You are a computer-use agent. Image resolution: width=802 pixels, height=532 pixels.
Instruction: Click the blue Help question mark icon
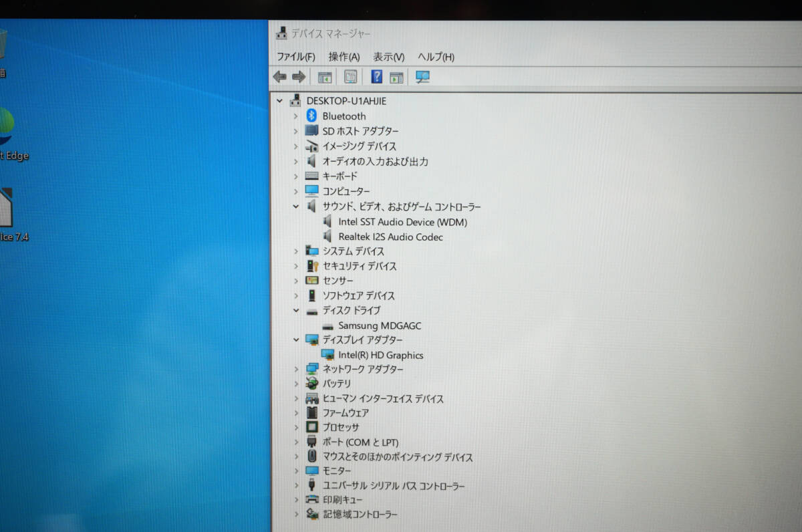[377, 77]
